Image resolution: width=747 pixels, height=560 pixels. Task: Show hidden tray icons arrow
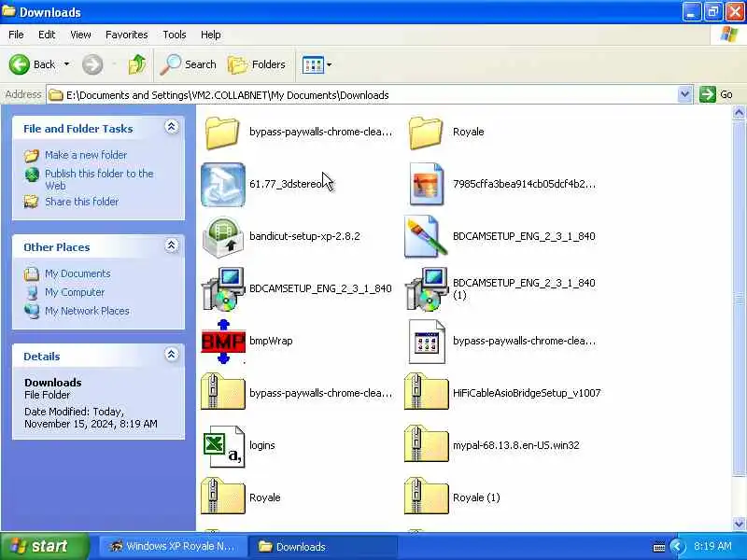[678, 546]
